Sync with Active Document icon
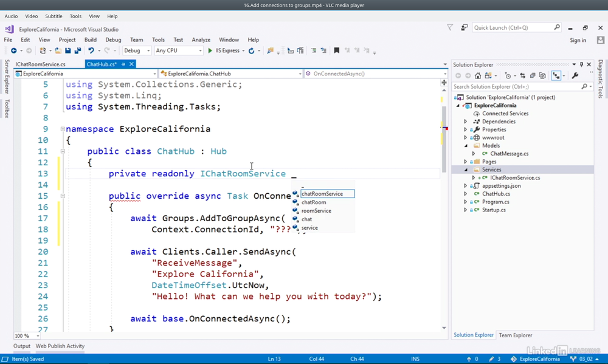The image size is (608, 364). [x=523, y=75]
